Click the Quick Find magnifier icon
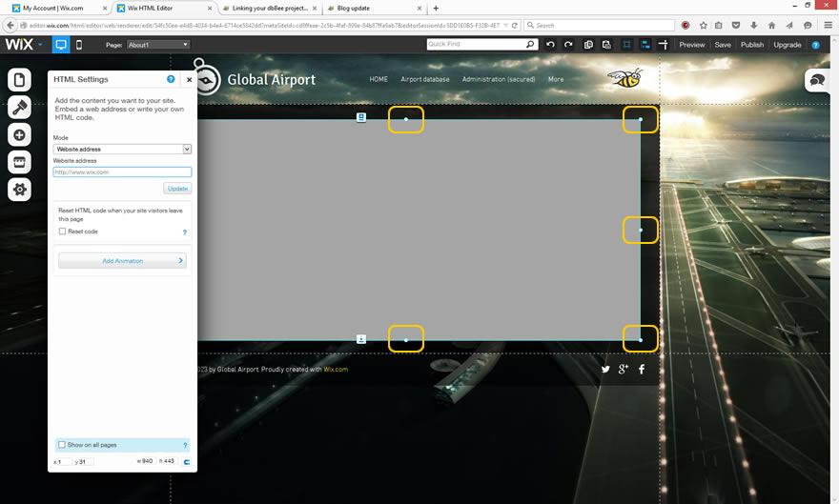Screen dimensions: 839x504 tap(530, 44)
